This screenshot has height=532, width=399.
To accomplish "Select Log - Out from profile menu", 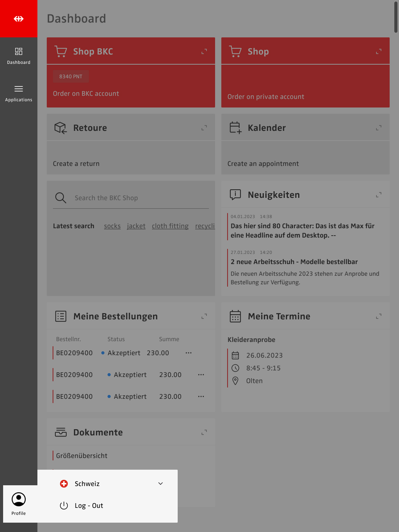I will (x=89, y=506).
